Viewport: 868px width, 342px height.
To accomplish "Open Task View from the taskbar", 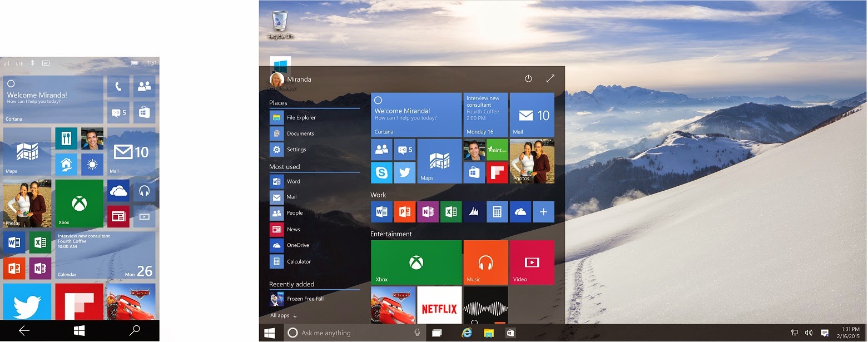I will [437, 333].
